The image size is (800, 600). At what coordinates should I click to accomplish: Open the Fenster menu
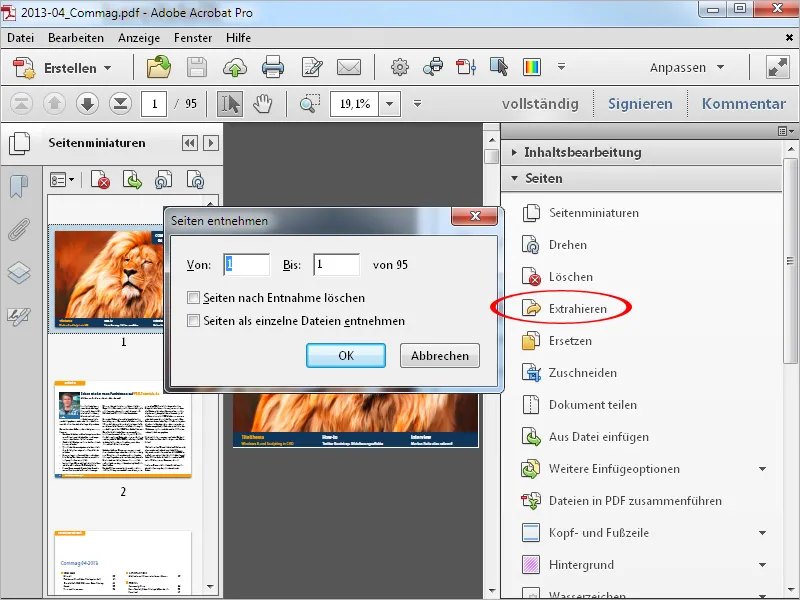coord(193,38)
